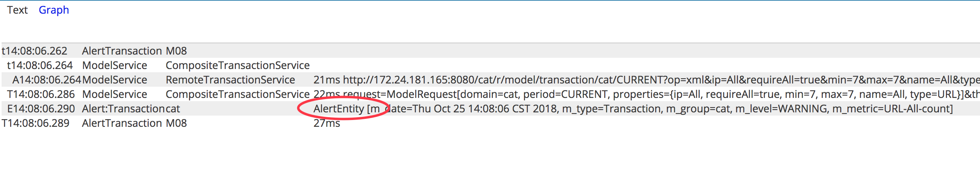Viewport: 980px width, 183px height.
Task: Select the T14:08:06.289 closing timestamp
Action: click(35, 123)
